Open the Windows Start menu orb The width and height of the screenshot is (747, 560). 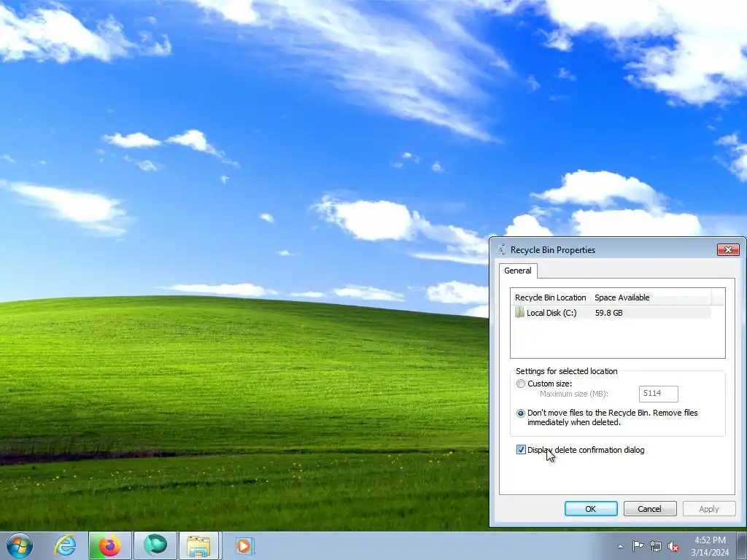pos(20,545)
